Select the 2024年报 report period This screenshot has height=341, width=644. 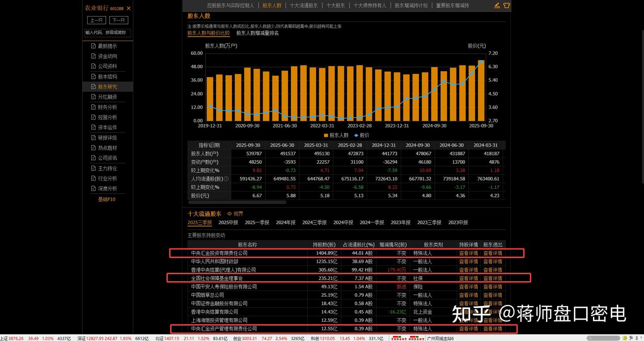tap(286, 222)
